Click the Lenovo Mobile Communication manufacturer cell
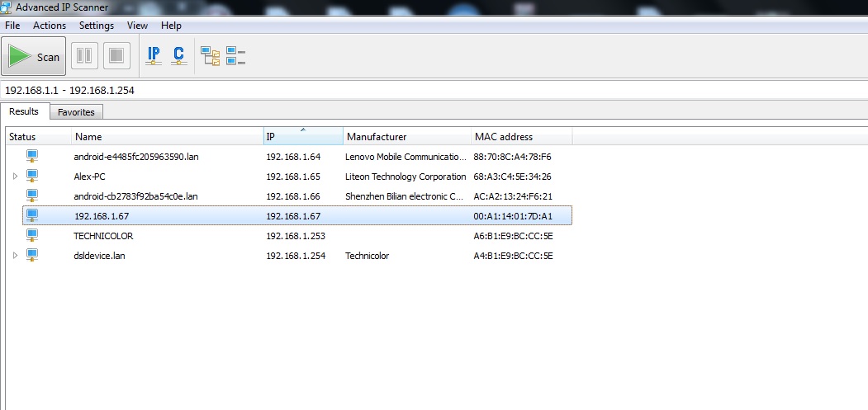This screenshot has height=410, width=868. tap(406, 157)
